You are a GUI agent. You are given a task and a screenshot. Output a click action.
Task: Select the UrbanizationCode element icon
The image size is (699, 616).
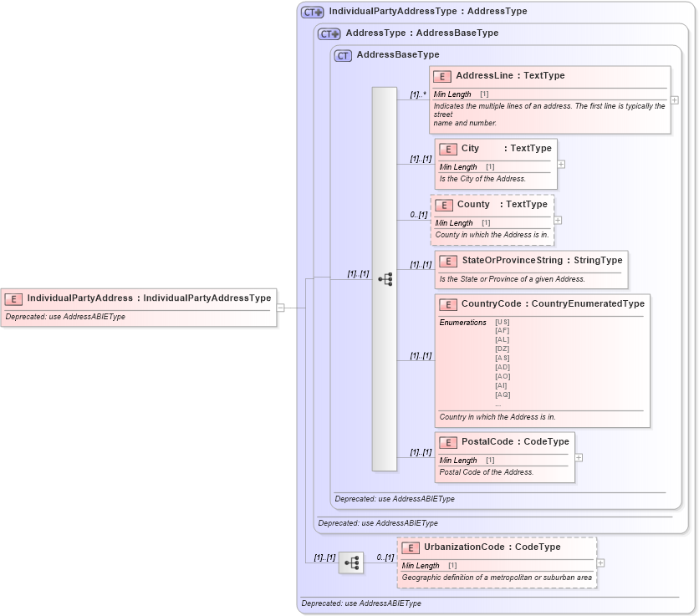point(410,547)
